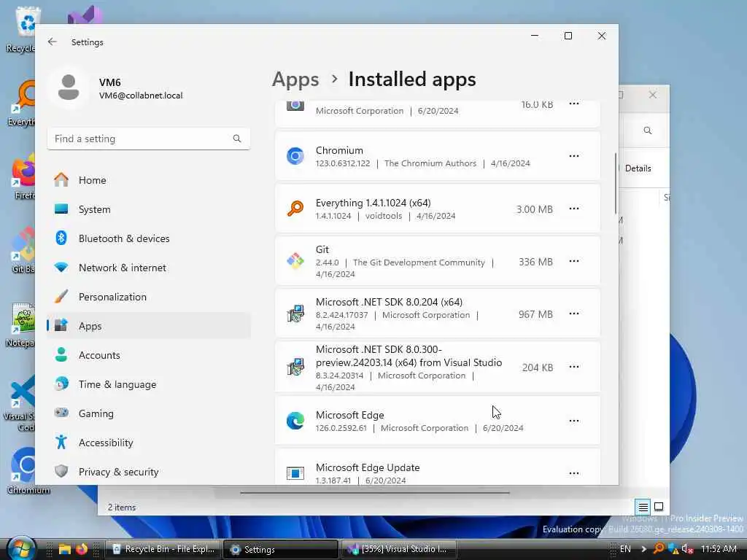Open Accounts settings
This screenshot has height=560, width=747.
click(149, 355)
